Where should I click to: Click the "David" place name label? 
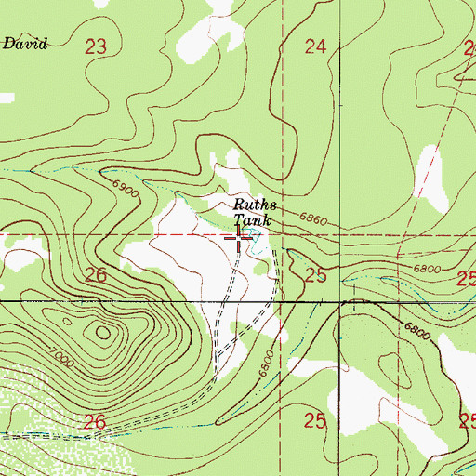coord(25,44)
